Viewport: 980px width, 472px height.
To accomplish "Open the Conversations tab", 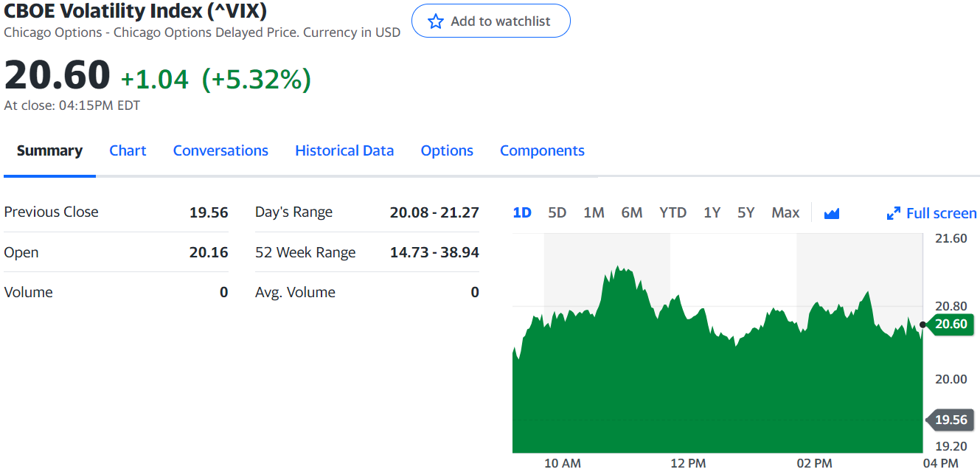I will coord(220,150).
